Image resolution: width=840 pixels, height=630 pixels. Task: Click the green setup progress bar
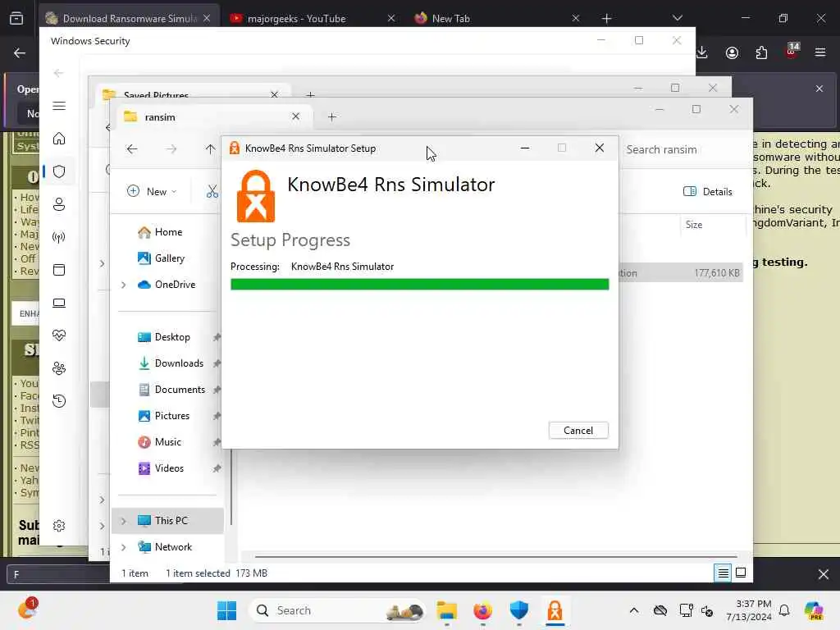(x=419, y=284)
